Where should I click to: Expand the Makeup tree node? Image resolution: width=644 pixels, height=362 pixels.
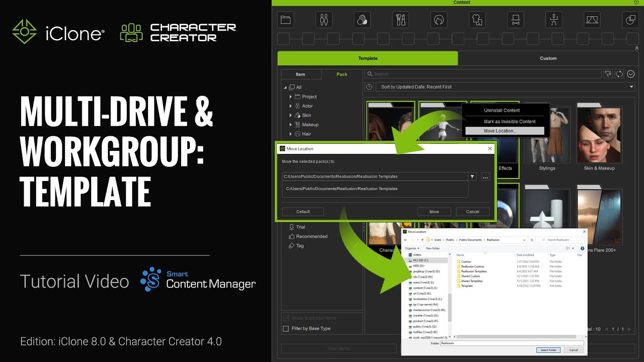click(290, 125)
